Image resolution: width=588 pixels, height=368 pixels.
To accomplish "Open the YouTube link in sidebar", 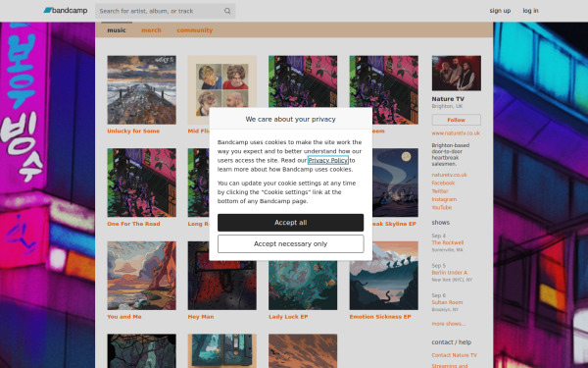I will 441,207.
